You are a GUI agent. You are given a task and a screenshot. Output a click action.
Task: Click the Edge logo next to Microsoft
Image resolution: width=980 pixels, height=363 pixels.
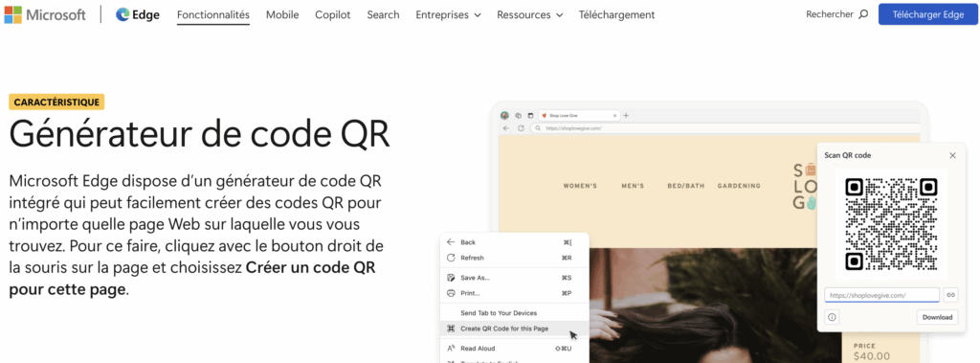pos(138,14)
